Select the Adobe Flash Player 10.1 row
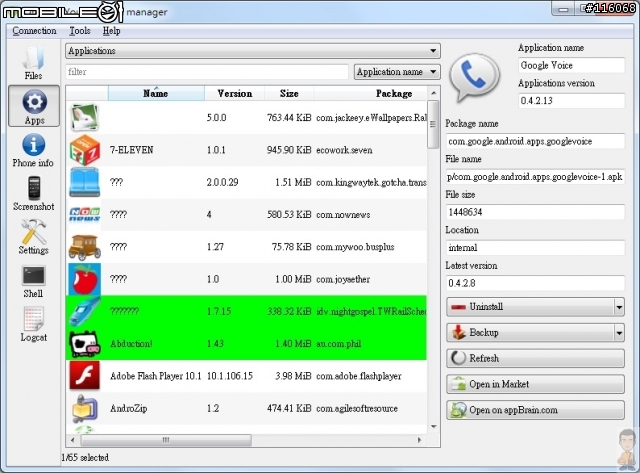 pyautogui.click(x=246, y=376)
